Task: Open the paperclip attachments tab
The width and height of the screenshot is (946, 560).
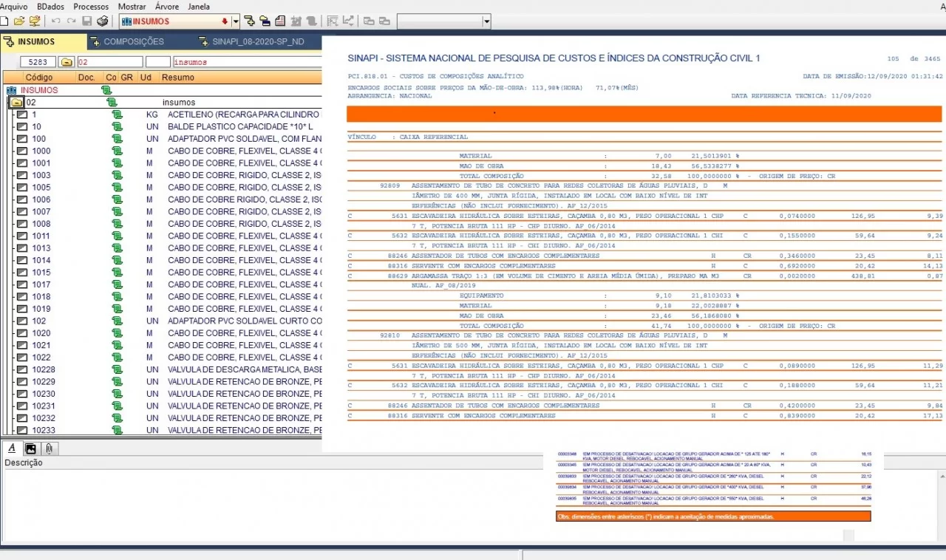Action: (x=49, y=448)
